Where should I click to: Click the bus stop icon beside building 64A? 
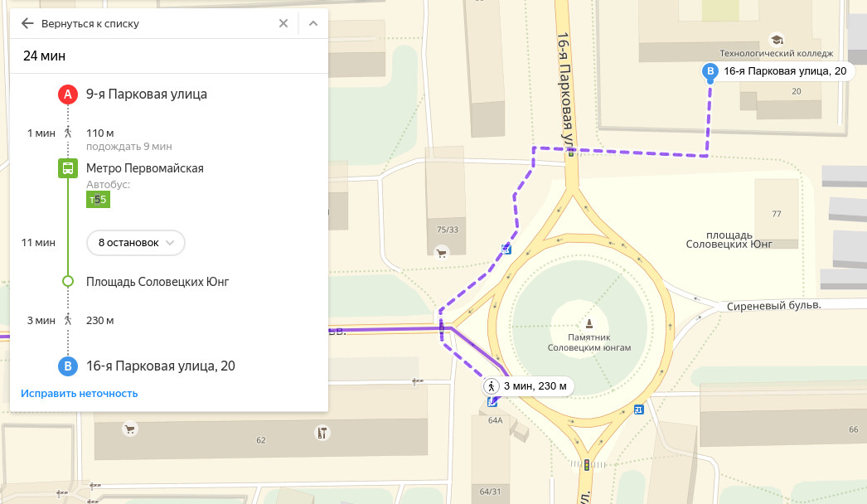click(x=493, y=403)
